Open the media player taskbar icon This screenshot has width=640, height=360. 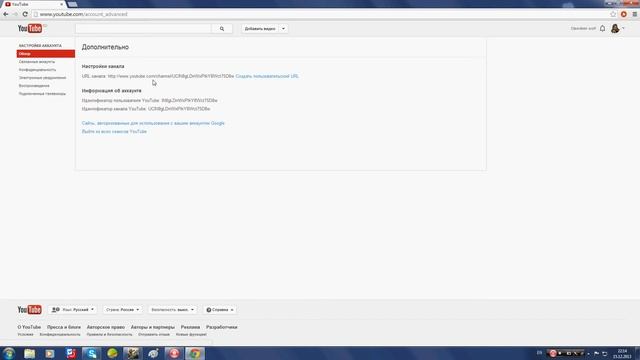50,353
